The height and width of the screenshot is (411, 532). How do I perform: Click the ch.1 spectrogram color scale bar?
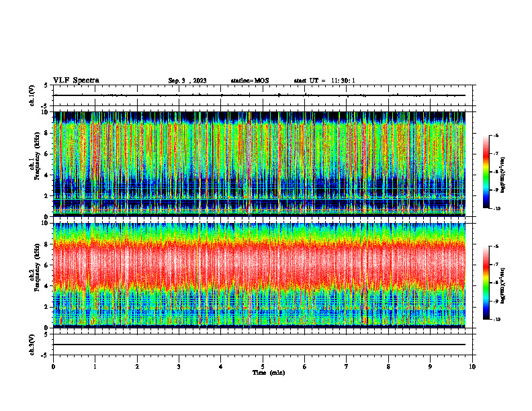486,172
